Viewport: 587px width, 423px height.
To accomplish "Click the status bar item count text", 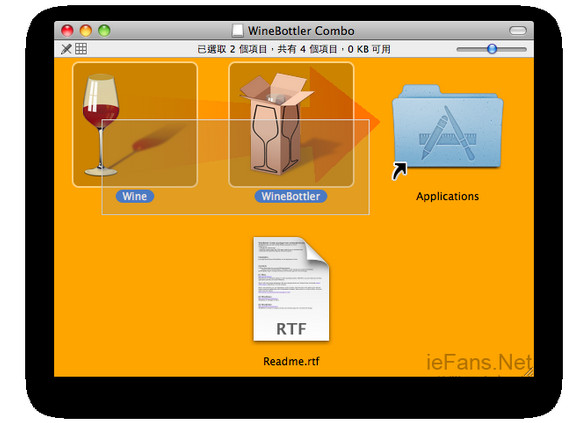I will point(294,49).
